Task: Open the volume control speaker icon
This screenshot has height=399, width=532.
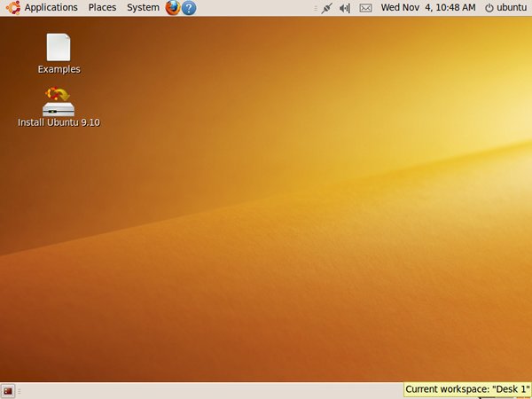Action: [x=345, y=8]
